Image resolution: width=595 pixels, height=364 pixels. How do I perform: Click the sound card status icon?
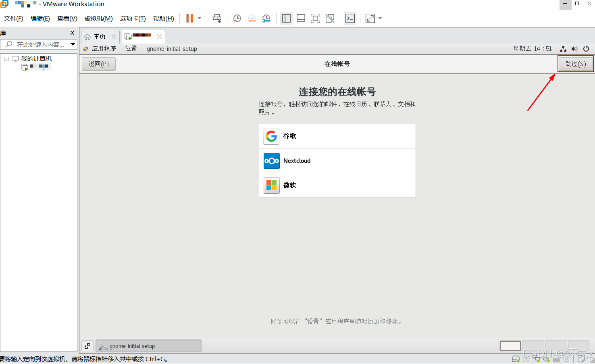546,359
